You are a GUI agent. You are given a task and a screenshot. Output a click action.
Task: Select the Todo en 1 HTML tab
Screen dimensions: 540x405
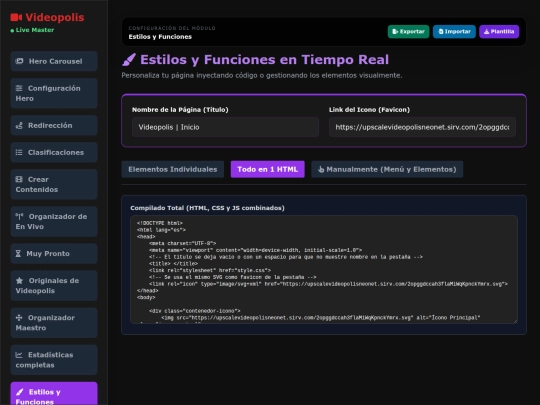(x=268, y=169)
